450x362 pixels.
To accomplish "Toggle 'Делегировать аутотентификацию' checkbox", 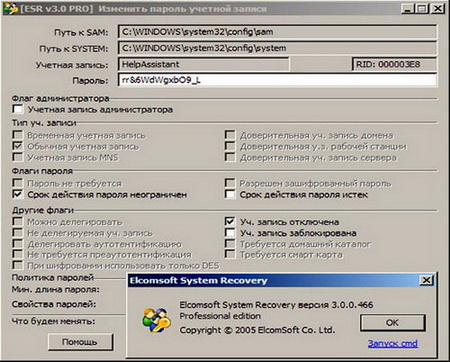I will click(18, 244).
